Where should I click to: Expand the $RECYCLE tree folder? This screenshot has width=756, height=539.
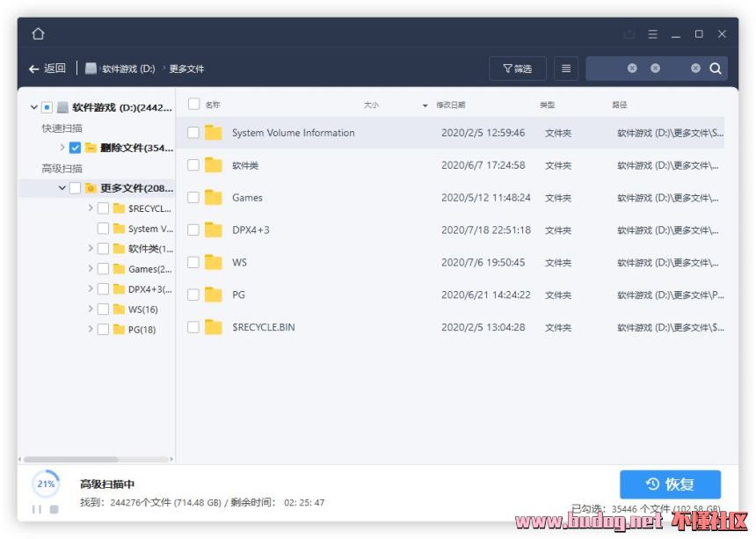click(x=91, y=208)
